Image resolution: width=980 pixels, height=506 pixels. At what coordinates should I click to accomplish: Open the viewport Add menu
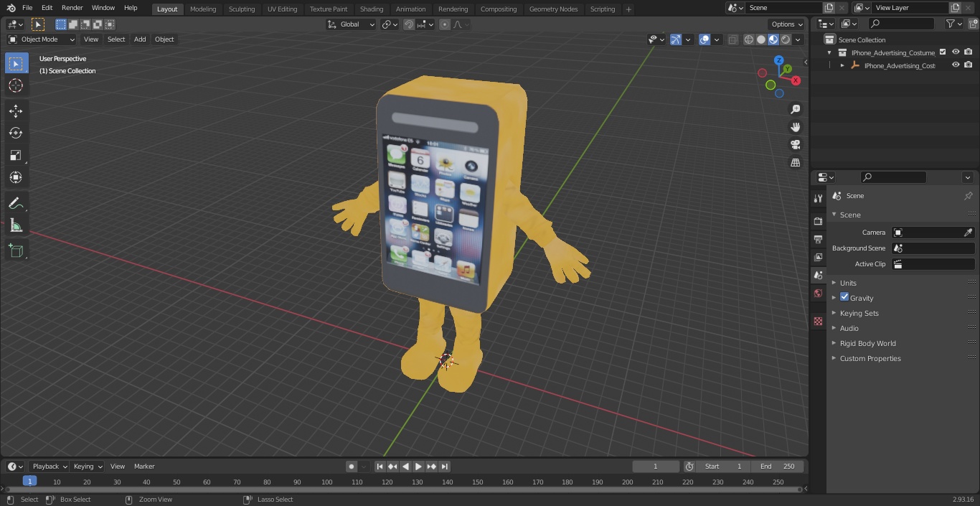coord(140,39)
